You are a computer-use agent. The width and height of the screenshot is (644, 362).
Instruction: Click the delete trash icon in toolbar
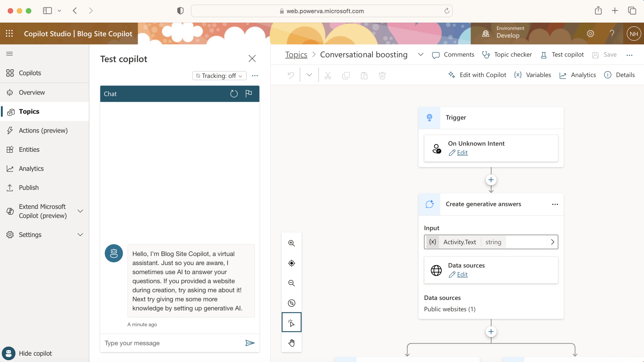click(382, 75)
